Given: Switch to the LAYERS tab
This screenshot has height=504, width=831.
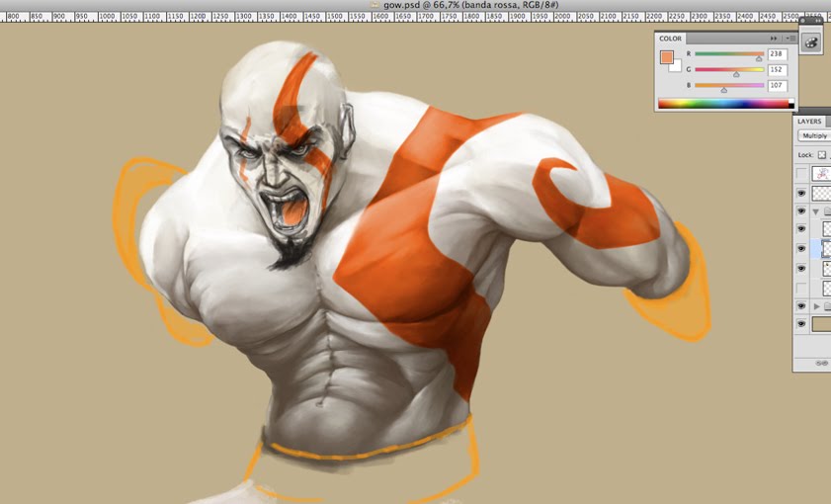Looking at the screenshot, I should pyautogui.click(x=809, y=122).
